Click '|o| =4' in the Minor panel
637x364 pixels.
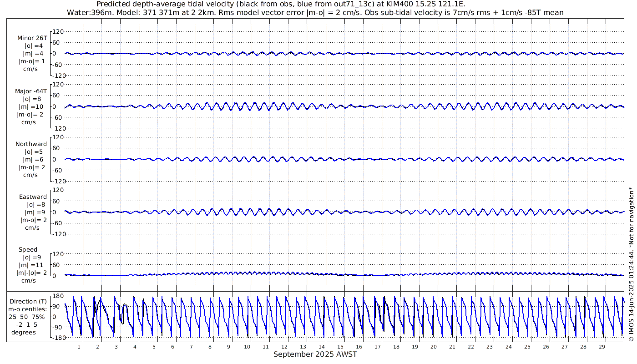[34, 46]
